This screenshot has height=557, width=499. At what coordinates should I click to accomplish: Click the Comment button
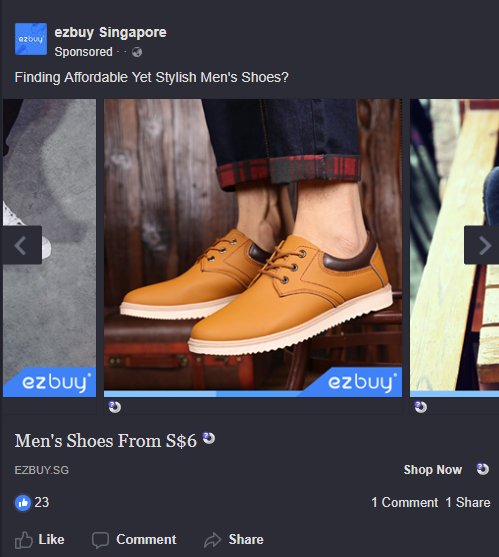click(x=134, y=540)
